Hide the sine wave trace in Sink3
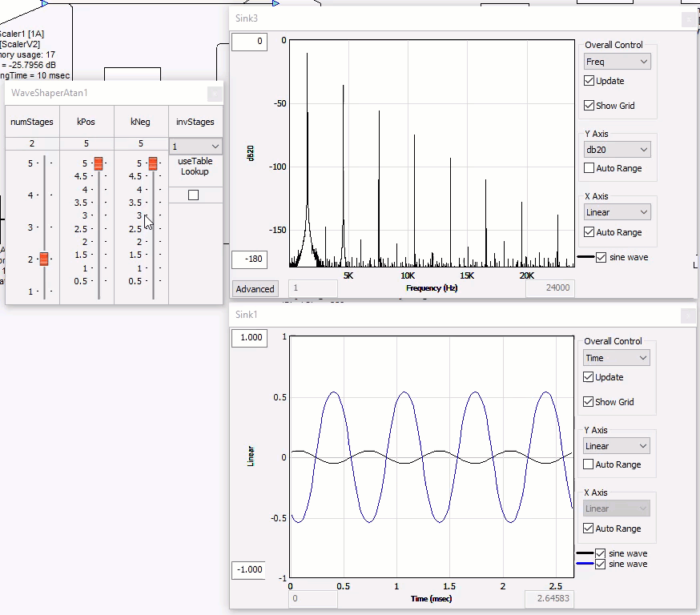This screenshot has height=615, width=700. tap(601, 258)
